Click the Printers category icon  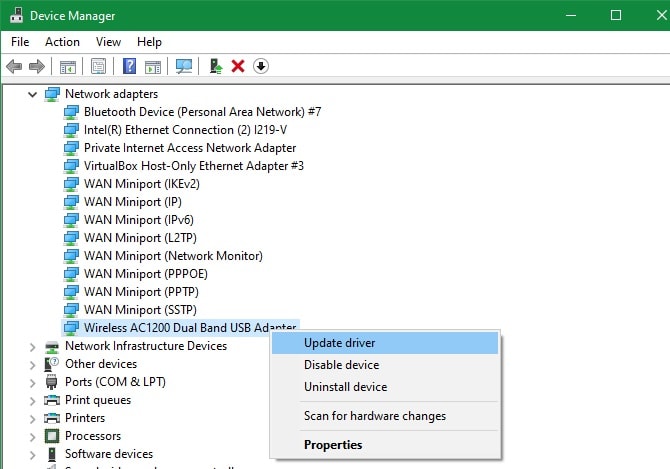coord(52,418)
